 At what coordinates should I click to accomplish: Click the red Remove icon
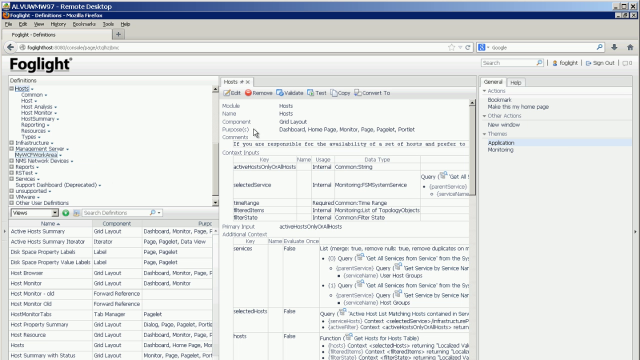[248, 93]
